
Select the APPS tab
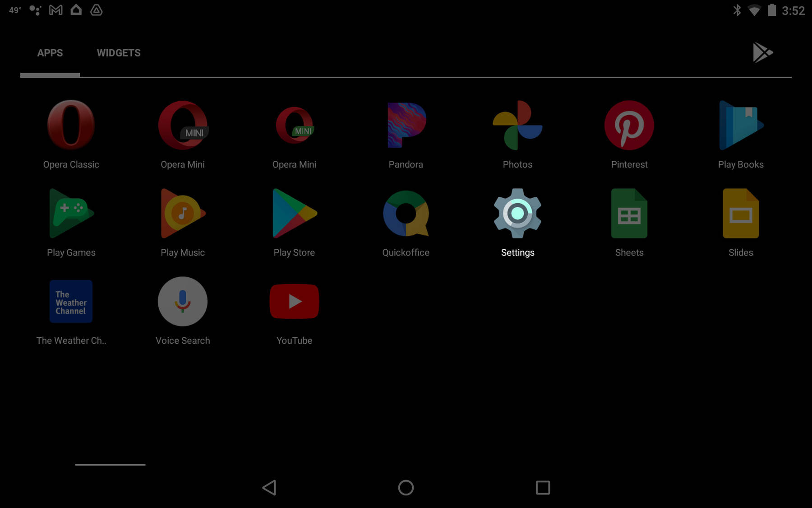pos(50,53)
